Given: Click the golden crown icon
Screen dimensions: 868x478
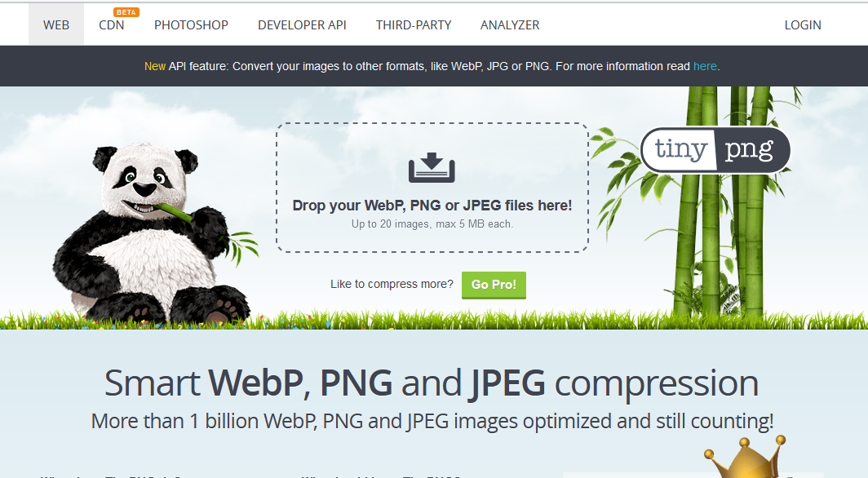Looking at the screenshot, I should tap(746, 457).
